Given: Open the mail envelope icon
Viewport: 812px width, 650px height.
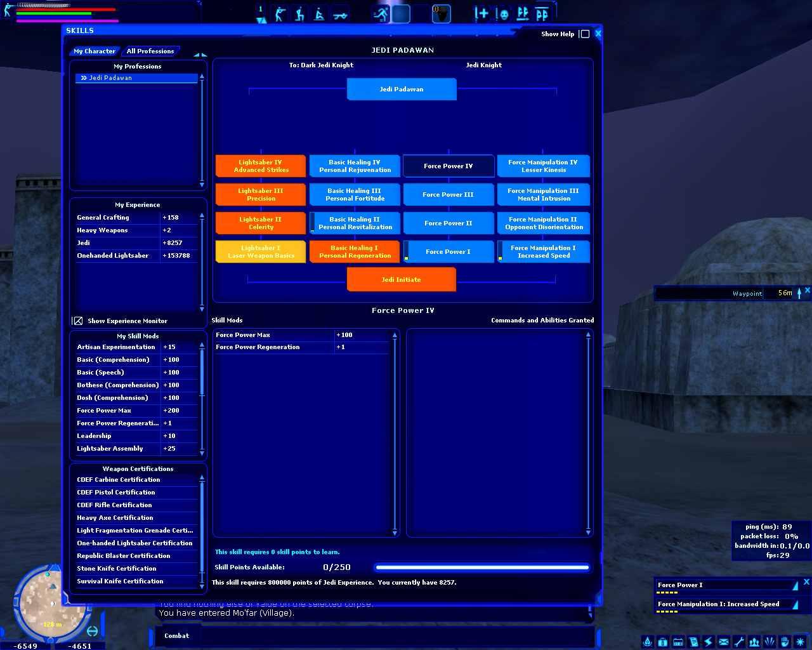Looking at the screenshot, I should point(724,642).
